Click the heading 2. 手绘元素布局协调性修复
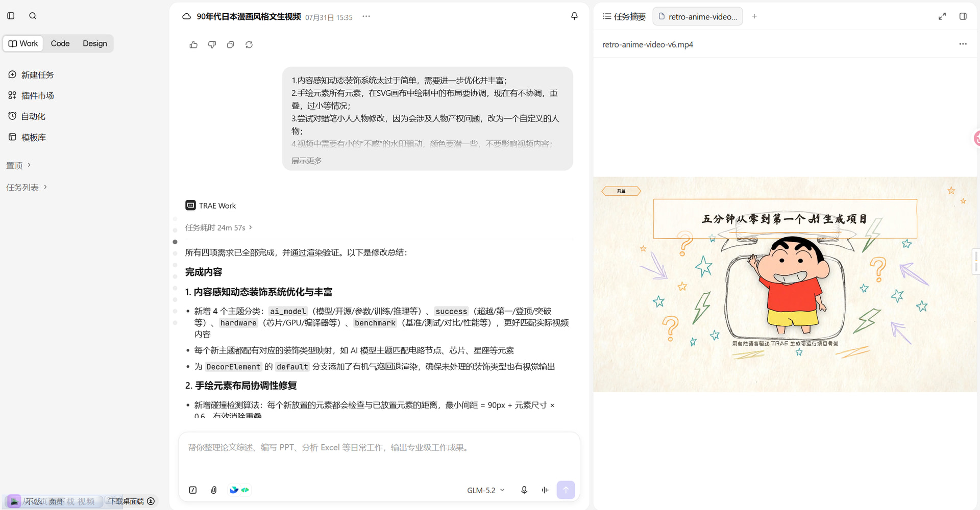 pos(241,386)
